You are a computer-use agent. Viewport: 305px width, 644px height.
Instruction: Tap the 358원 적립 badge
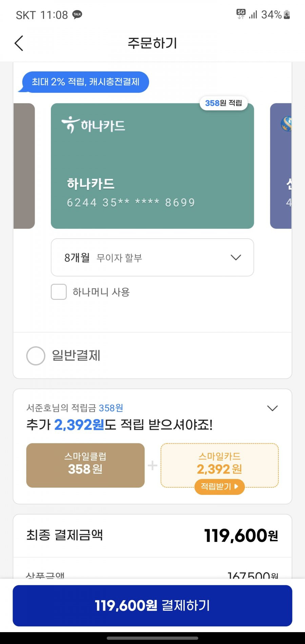[x=224, y=103]
